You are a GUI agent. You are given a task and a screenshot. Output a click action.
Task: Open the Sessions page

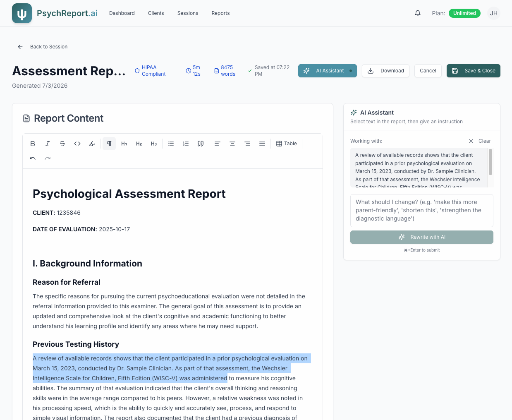click(188, 13)
